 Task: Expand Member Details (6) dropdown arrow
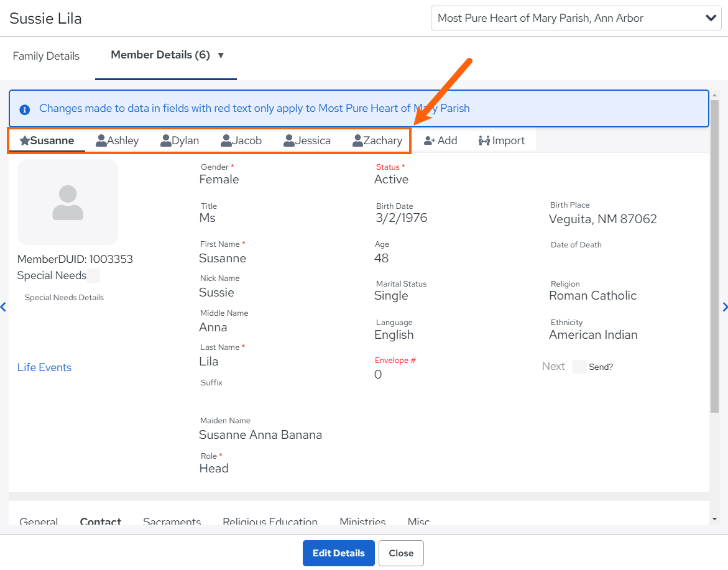coord(221,56)
